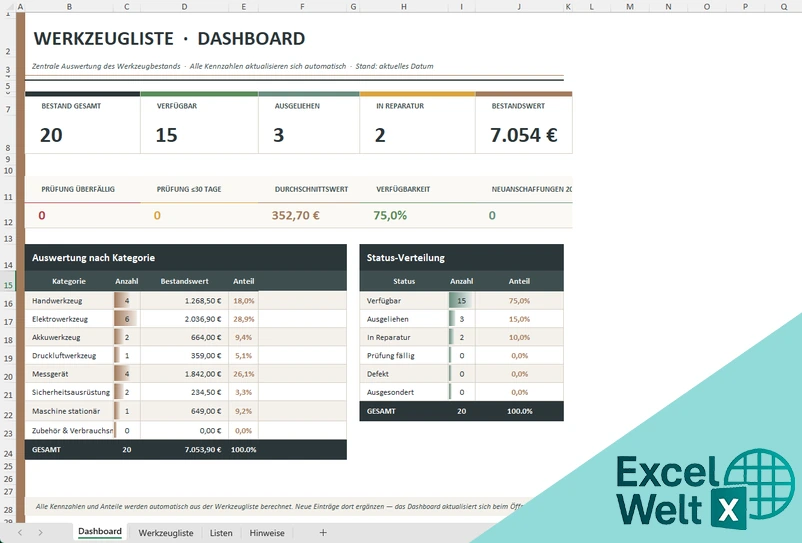Click the PRÜFUNG ≤30 TAGE label
802x543 pixels.
189,189
